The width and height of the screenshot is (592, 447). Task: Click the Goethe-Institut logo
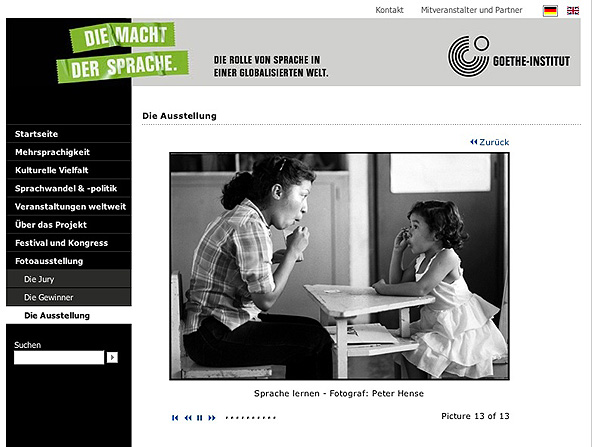(x=509, y=56)
